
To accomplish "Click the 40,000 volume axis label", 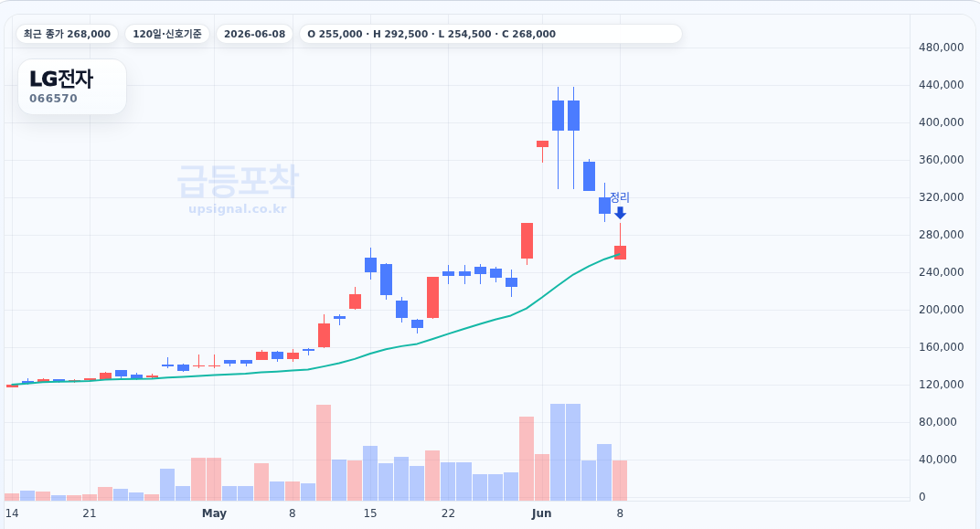I will [938, 460].
